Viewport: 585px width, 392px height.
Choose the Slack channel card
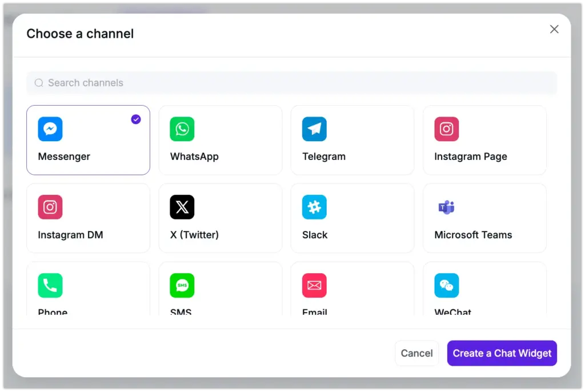[x=352, y=218]
